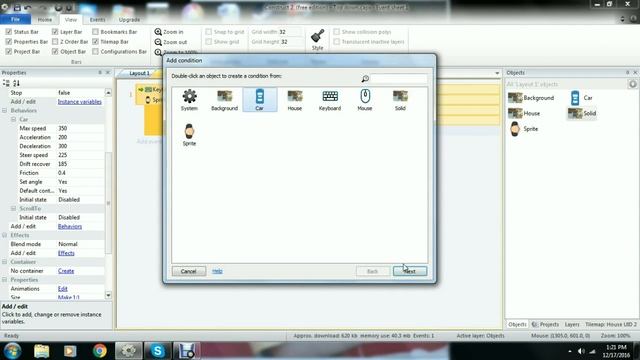Click the Properties panel scroll down arrow
The height and width of the screenshot is (360, 640).
coord(108,295)
